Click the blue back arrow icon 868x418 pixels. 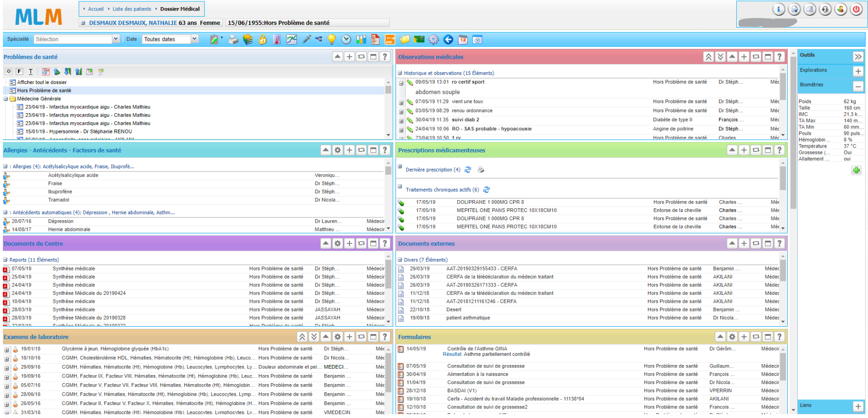(x=448, y=40)
